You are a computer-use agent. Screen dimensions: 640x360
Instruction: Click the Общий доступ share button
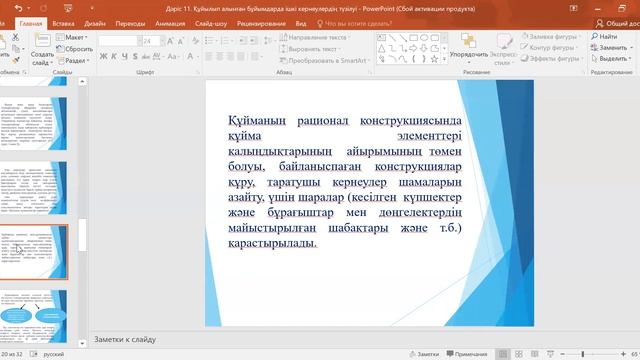click(617, 24)
